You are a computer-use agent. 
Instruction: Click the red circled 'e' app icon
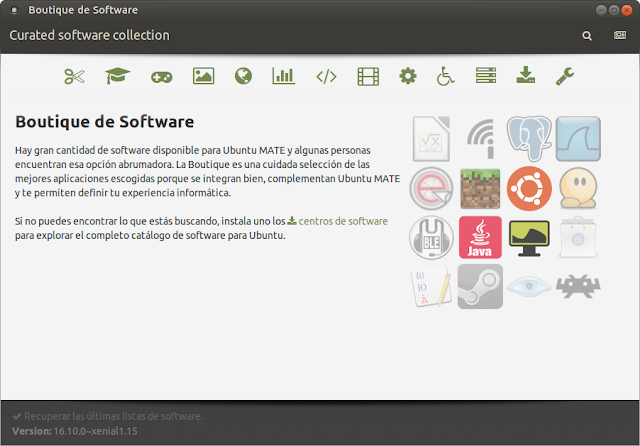431,189
